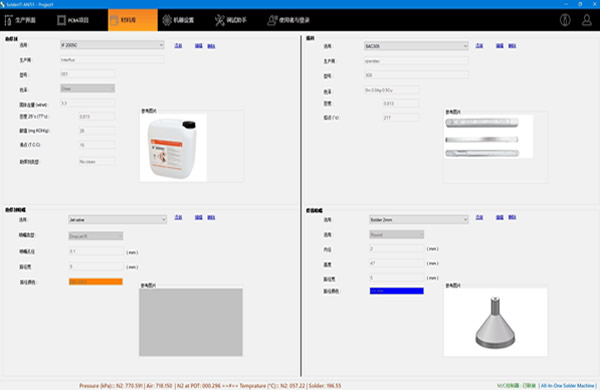Open the Drop jet nozzle type dropdown
This screenshot has height=390, width=600.
click(96, 236)
